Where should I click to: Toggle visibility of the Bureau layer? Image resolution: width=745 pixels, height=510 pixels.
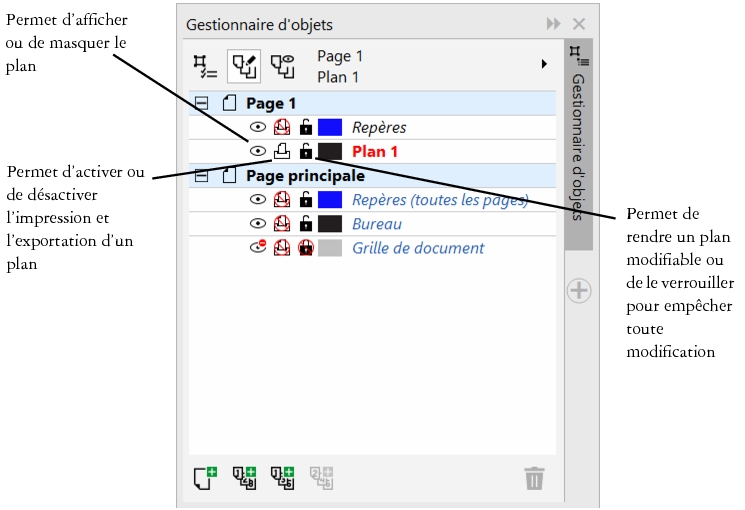(258, 224)
